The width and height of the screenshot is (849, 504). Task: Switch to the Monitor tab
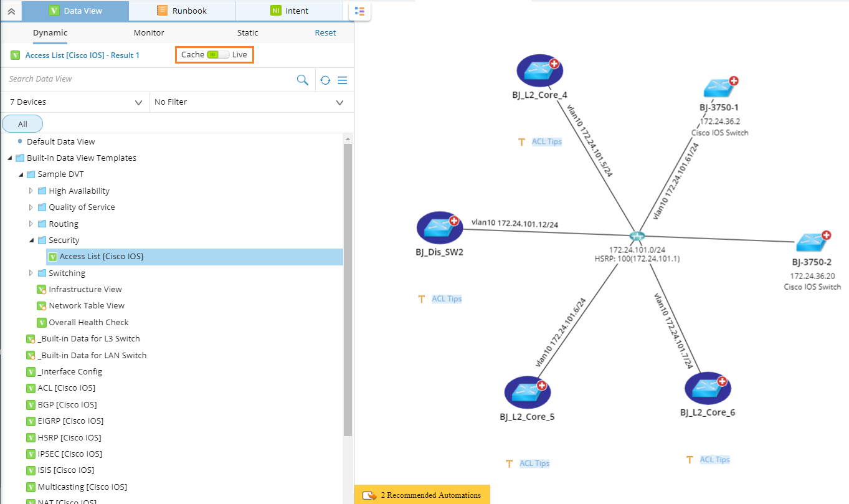pyautogui.click(x=148, y=32)
